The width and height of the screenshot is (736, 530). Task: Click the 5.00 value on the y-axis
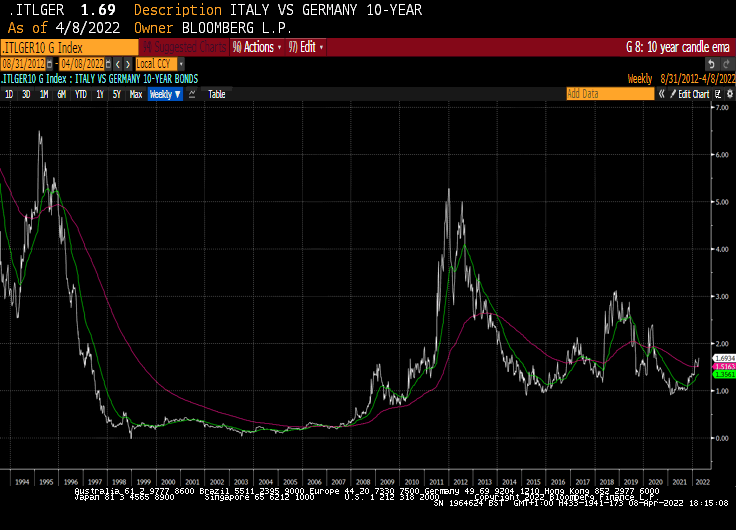click(722, 202)
